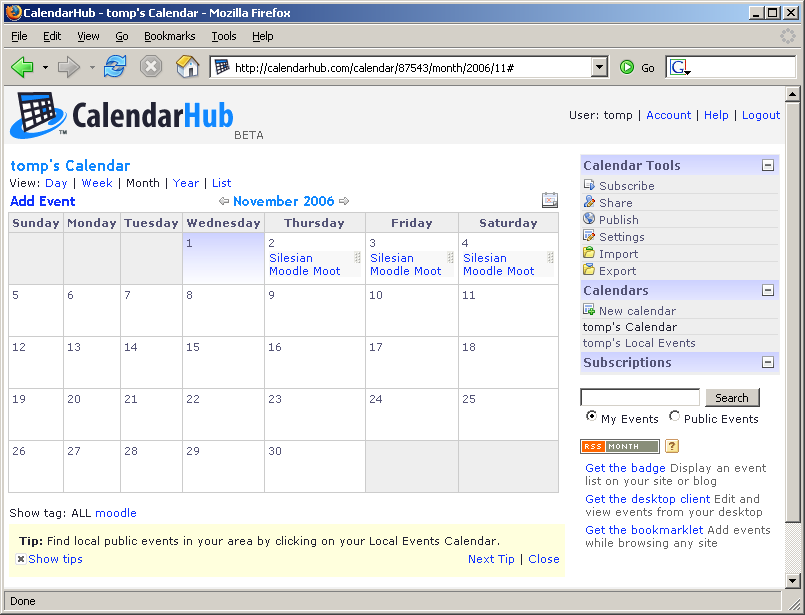Click the Logout link
The width and height of the screenshot is (805, 615).
tap(761, 115)
